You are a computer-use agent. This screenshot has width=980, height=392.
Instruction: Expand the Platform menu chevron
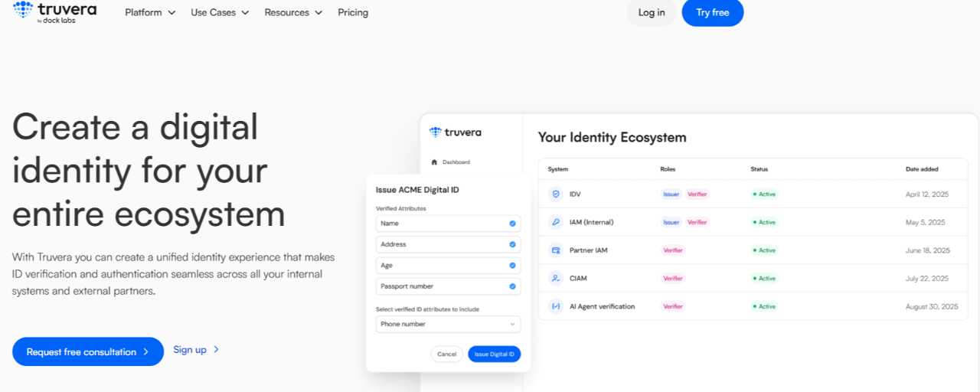click(171, 12)
